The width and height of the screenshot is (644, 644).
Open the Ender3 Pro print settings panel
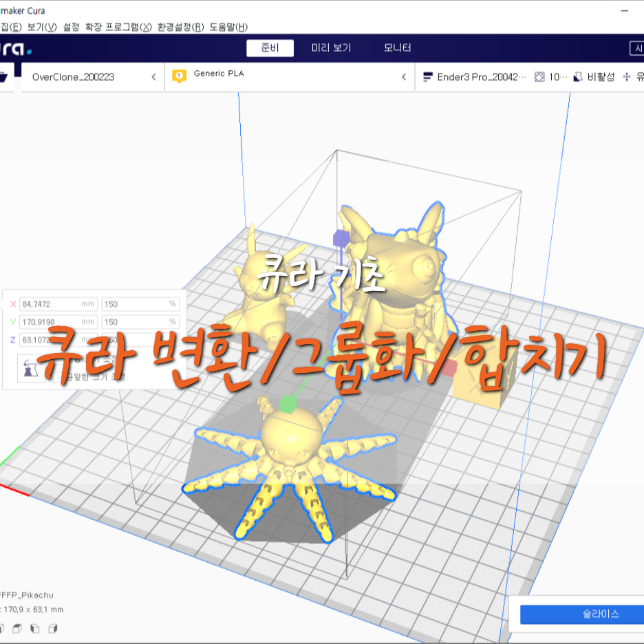click(x=529, y=77)
